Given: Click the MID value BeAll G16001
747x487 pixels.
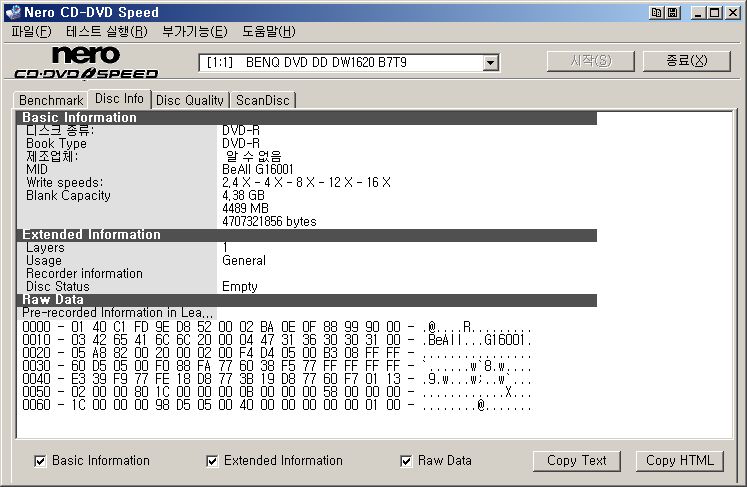Looking at the screenshot, I should click(x=258, y=170).
